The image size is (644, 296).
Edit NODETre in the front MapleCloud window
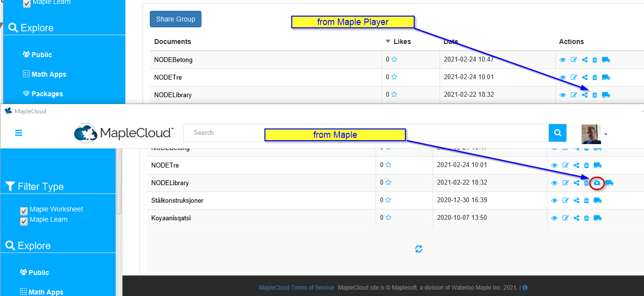[565, 165]
